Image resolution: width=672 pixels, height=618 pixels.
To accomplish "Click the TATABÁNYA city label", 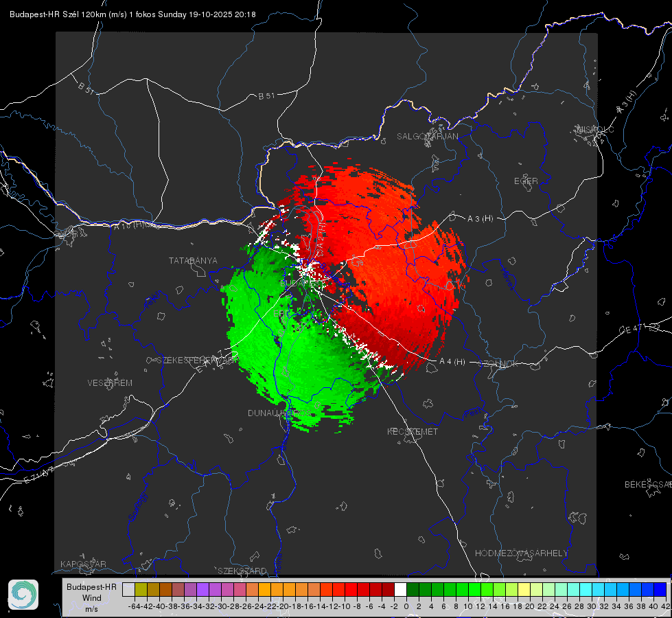I will (193, 261).
